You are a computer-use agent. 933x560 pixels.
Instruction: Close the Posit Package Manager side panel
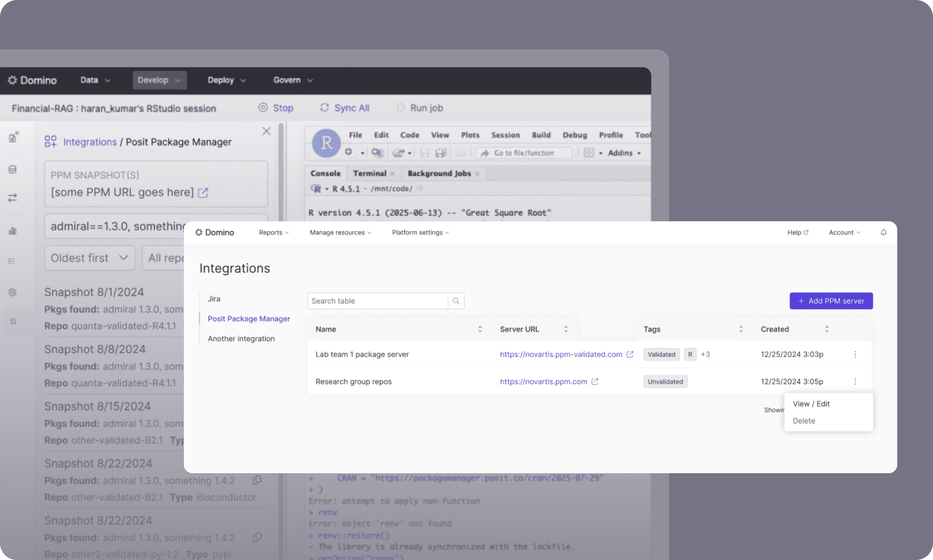point(266,131)
